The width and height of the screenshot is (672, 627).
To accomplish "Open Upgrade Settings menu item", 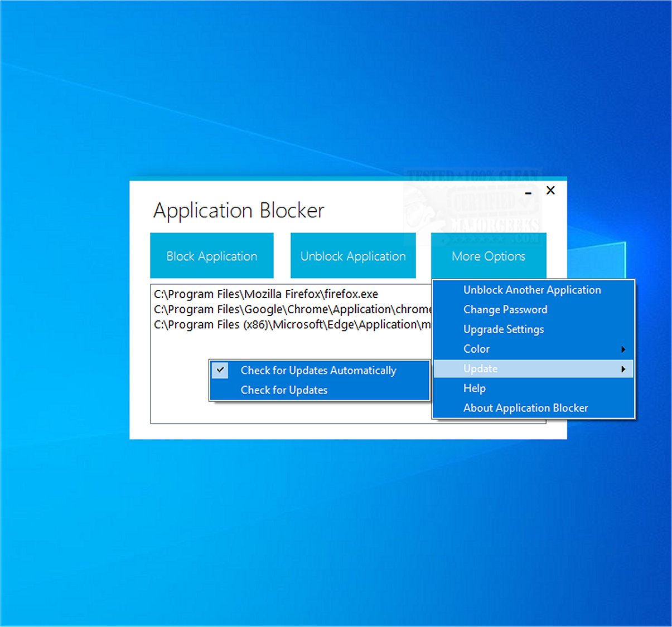I will [534, 329].
